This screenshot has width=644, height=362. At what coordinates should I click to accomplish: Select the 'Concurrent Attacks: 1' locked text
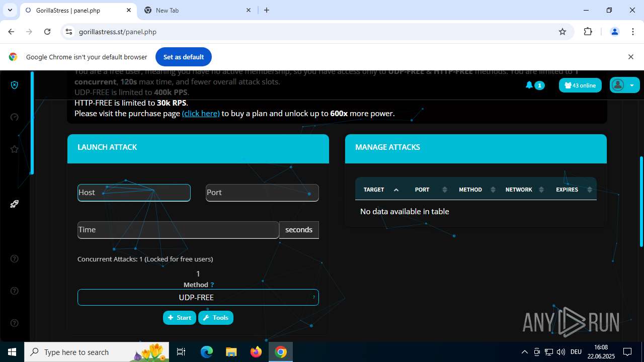pyautogui.click(x=145, y=259)
